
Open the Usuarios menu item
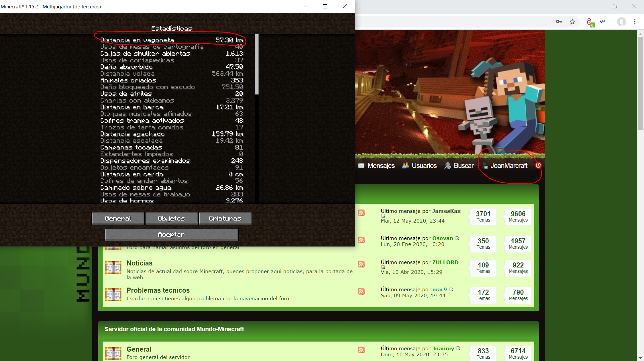pos(424,166)
